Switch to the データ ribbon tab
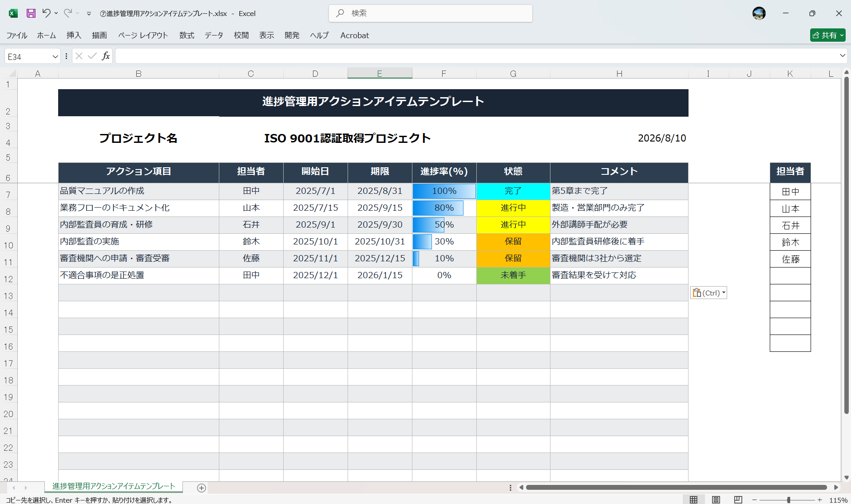851x504 pixels. pos(214,35)
